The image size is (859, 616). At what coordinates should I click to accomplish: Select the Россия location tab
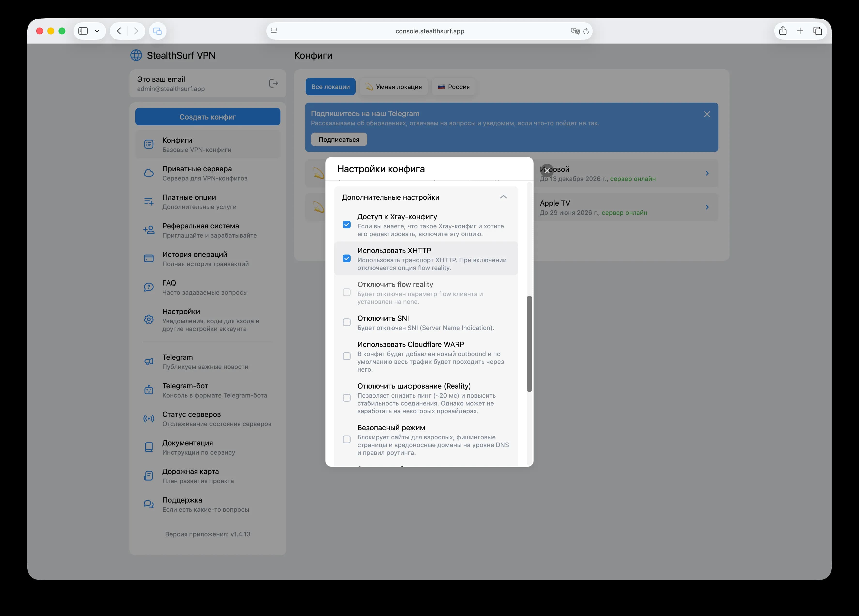(453, 87)
